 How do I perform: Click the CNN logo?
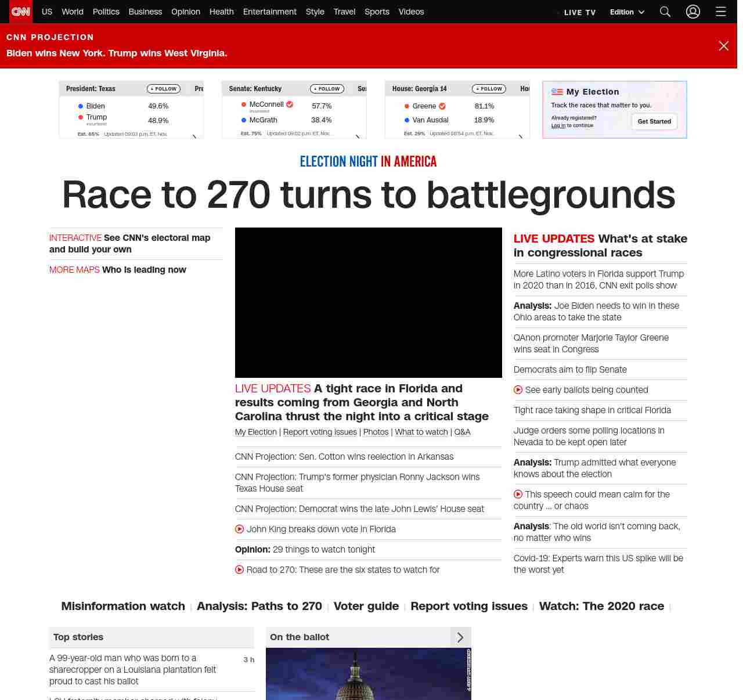pos(21,12)
